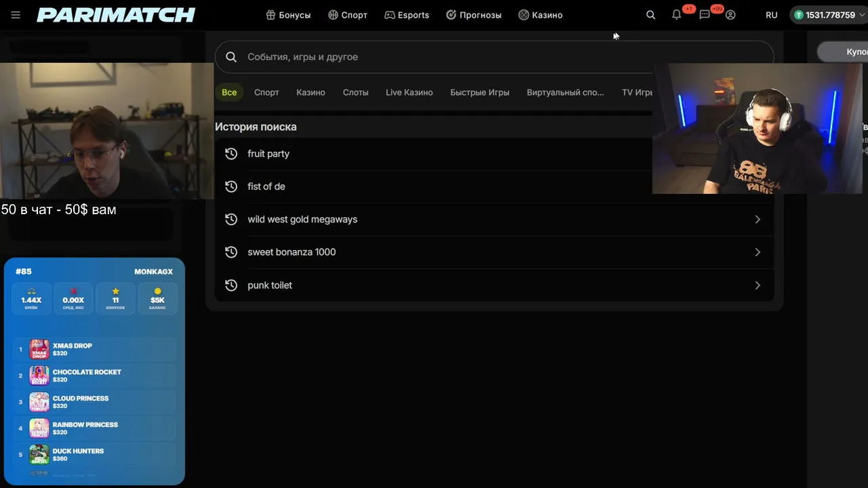This screenshot has width=868, height=488.
Task: Select the Все search filter tab
Action: click(229, 92)
